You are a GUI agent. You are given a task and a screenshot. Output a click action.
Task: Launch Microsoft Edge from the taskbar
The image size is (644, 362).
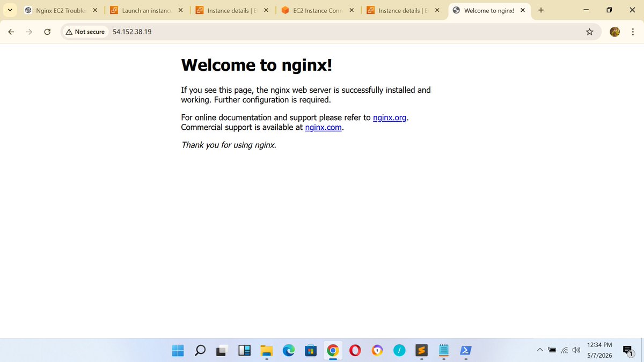289,351
